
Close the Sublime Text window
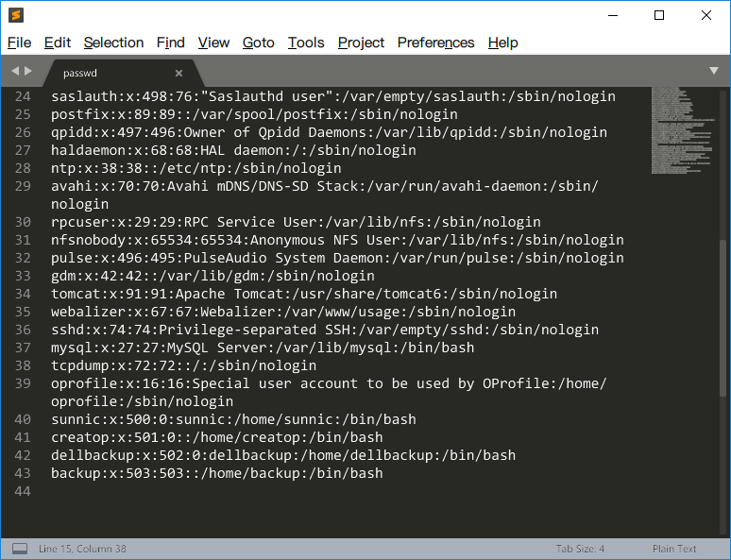coord(706,15)
